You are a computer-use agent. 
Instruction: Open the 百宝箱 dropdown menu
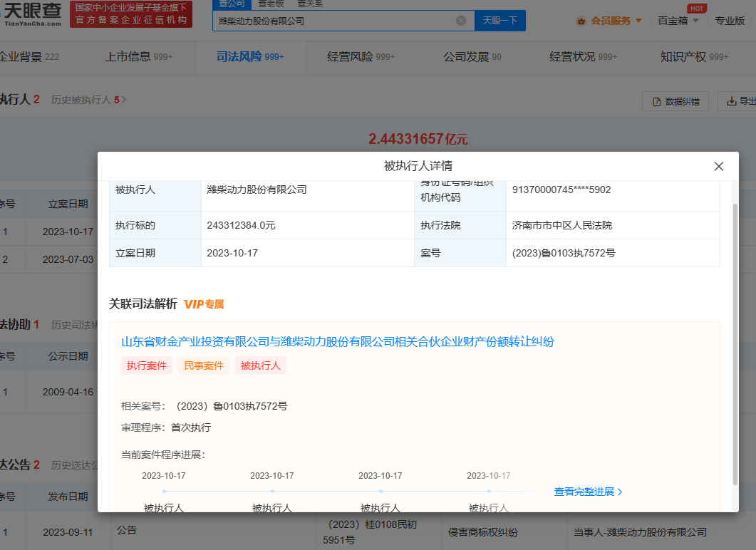pos(678,21)
